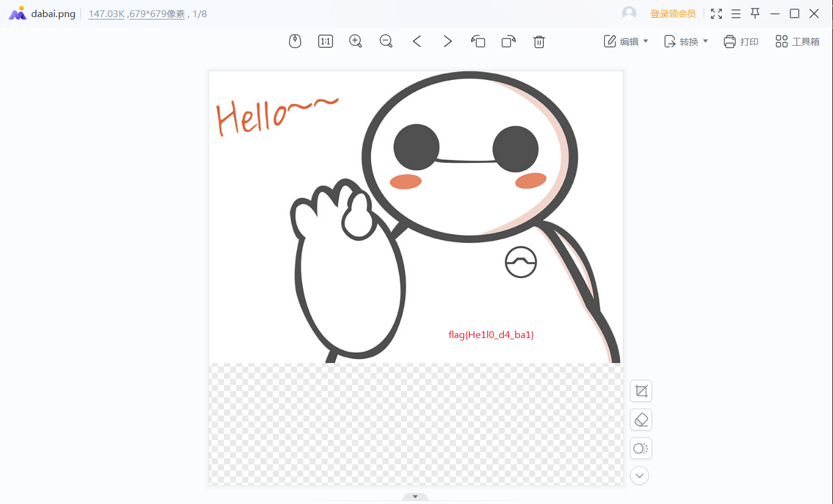
Task: Select the eraser tool
Action: (x=641, y=420)
